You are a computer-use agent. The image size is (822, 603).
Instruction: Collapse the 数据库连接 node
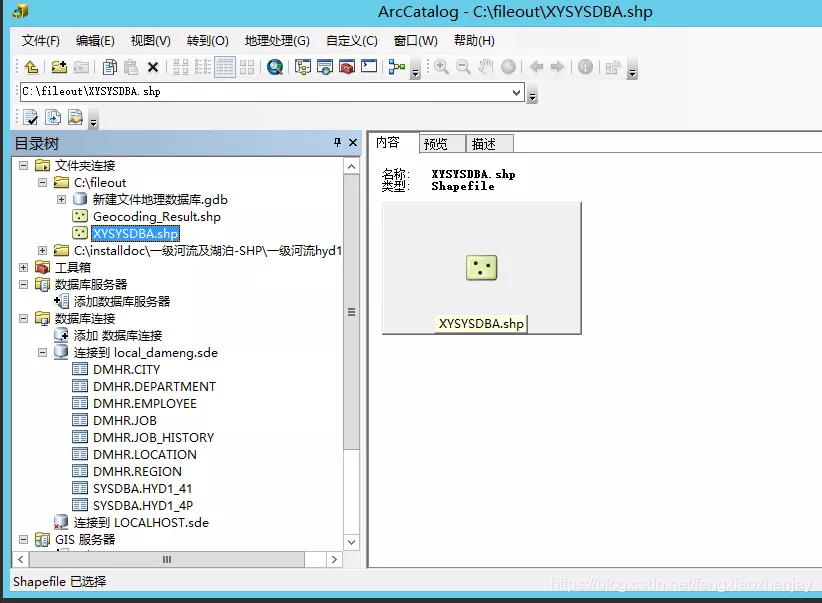[24, 318]
